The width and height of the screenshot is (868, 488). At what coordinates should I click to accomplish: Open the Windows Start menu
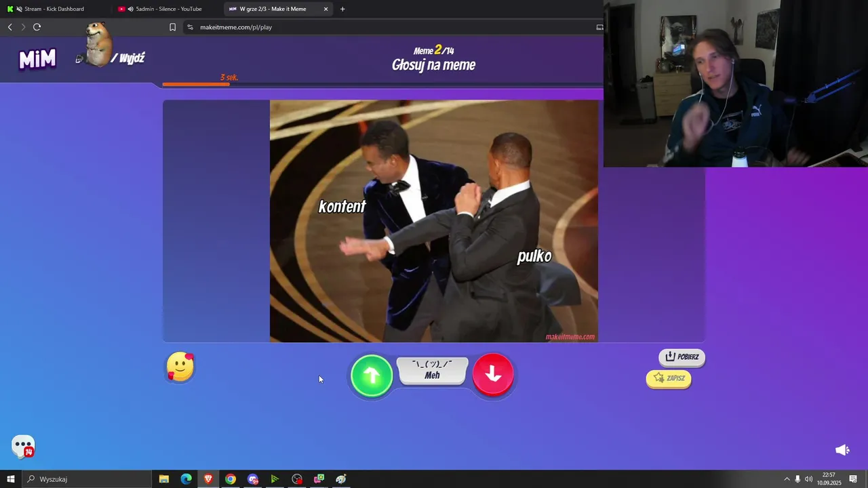point(10,479)
